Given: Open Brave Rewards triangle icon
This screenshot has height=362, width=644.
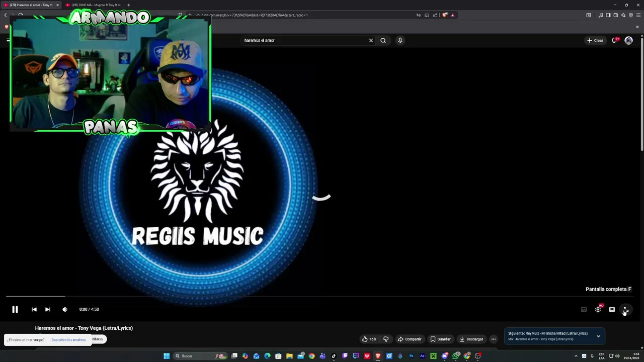Looking at the screenshot, I should point(453,15).
